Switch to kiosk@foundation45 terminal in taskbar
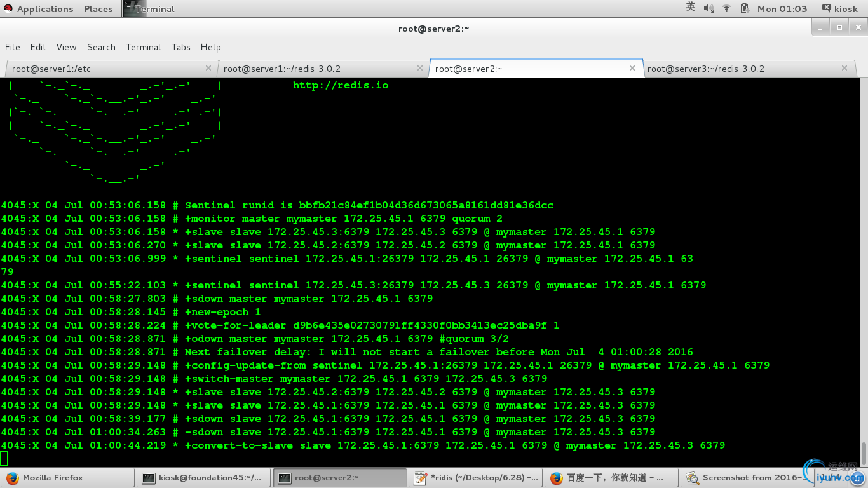The image size is (868, 488). click(x=203, y=478)
